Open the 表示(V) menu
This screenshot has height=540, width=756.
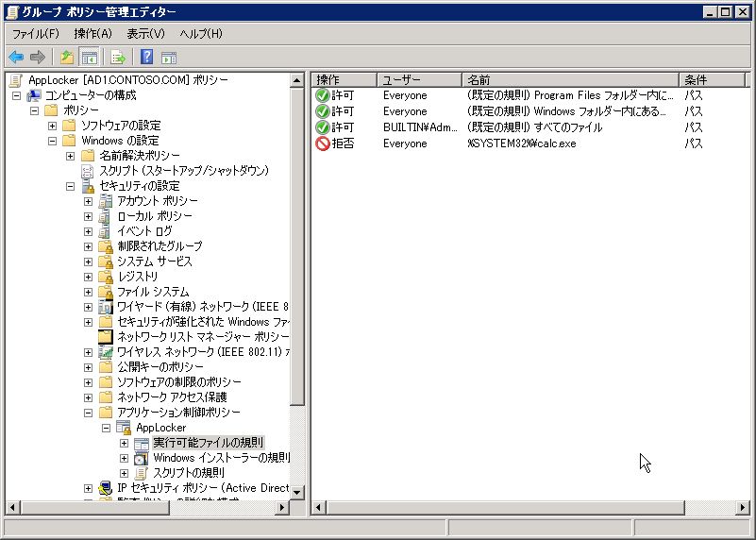point(145,34)
